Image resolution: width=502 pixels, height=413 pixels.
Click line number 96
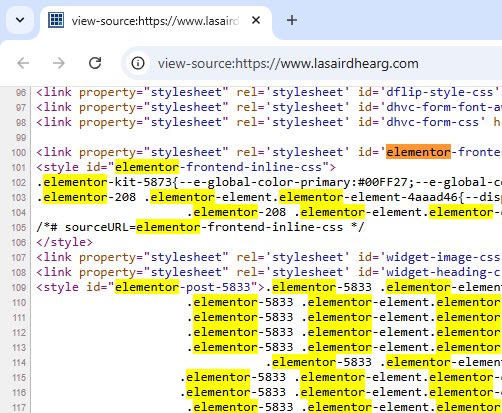[x=21, y=92]
